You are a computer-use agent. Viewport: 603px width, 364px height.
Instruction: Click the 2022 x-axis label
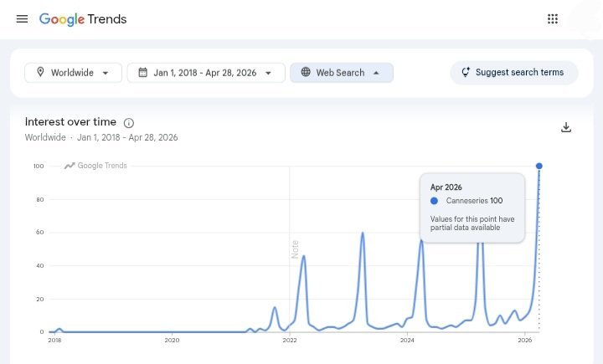click(x=290, y=341)
